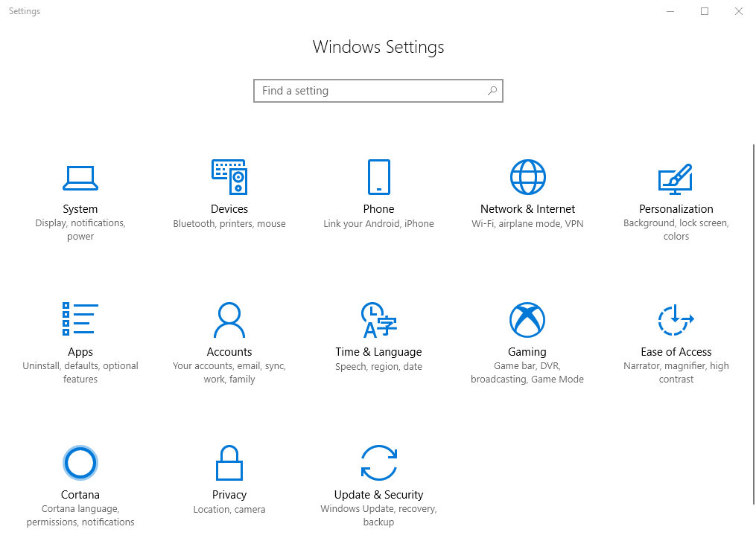The image size is (756, 541).
Task: Open Network & Internet settings
Action: pyautogui.click(x=527, y=192)
